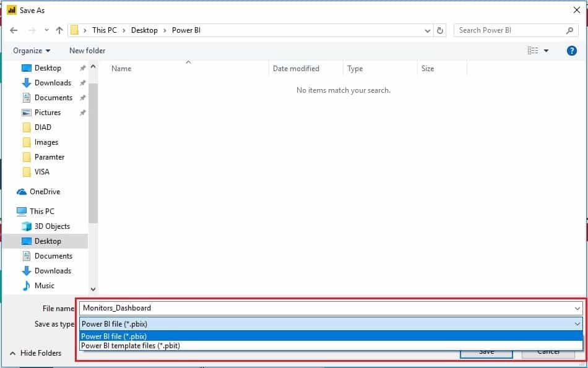Open the VISA folder
The height and width of the screenshot is (368, 588).
tap(41, 172)
